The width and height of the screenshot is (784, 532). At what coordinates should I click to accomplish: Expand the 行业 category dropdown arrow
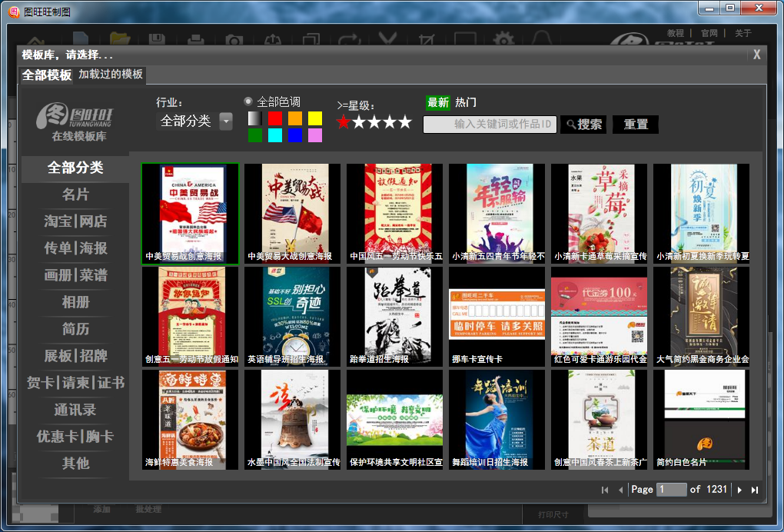coord(226,121)
